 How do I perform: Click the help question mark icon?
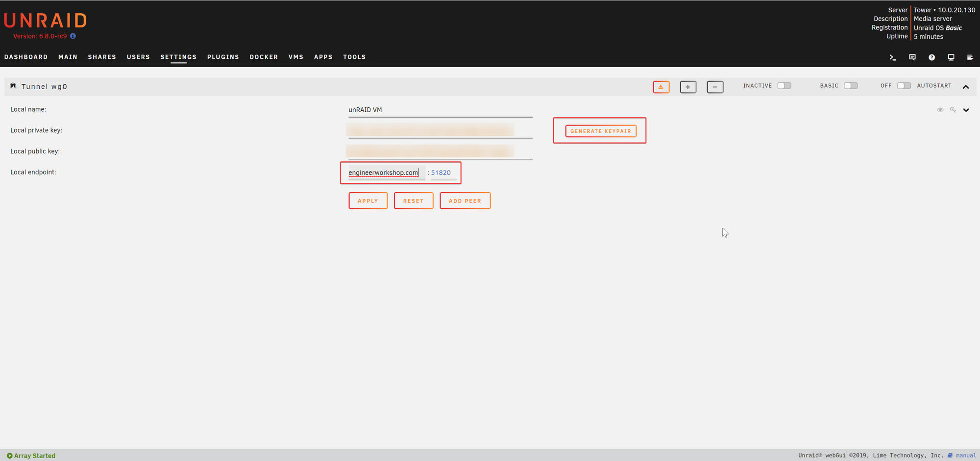pyautogui.click(x=931, y=57)
